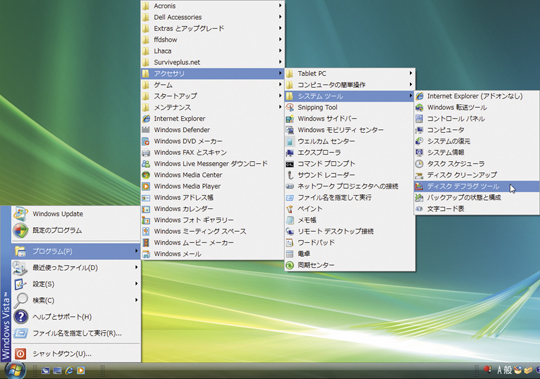Launch 電卓 calculator
This screenshot has width=540, height=379.
[x=350, y=254]
